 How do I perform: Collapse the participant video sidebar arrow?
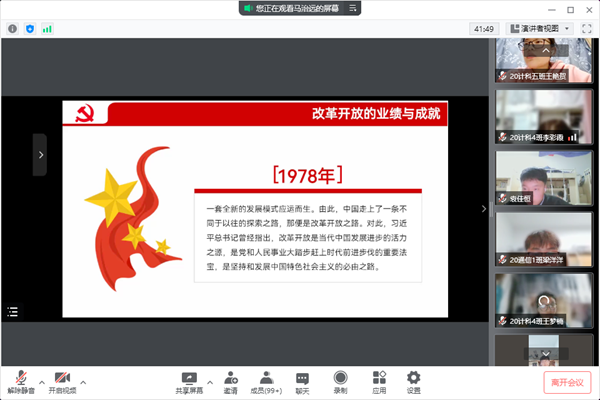484,209
